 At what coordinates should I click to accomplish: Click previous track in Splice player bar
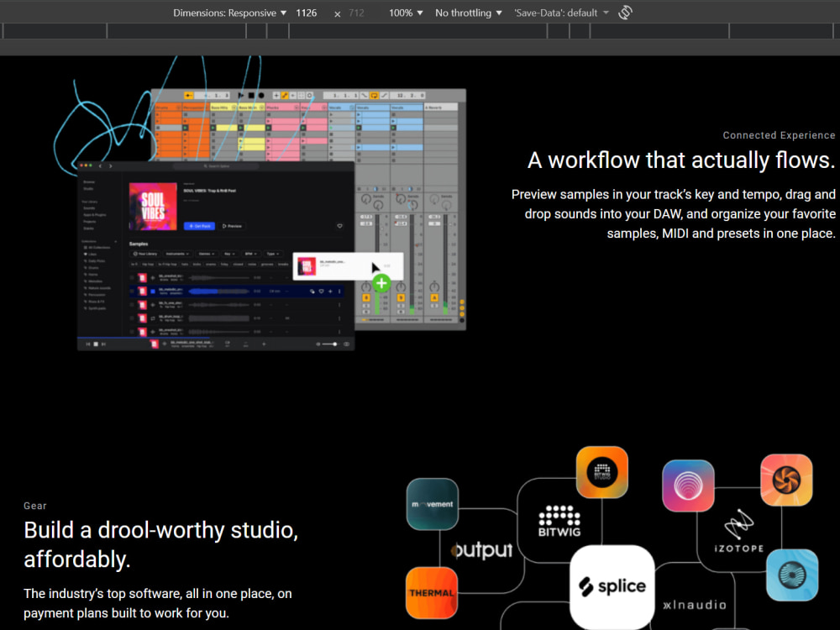coord(88,344)
